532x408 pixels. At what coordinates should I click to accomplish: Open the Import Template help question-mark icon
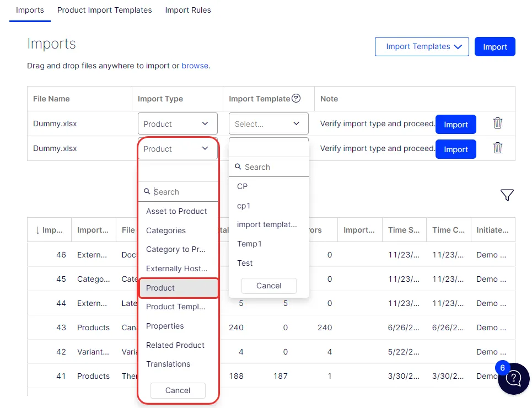click(x=296, y=98)
